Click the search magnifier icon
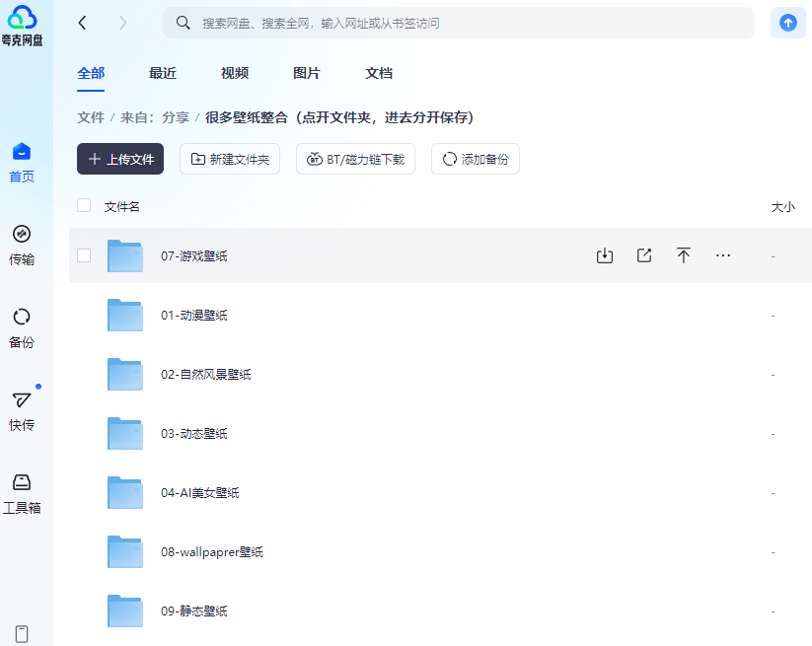The height and width of the screenshot is (646, 812). 183,23
